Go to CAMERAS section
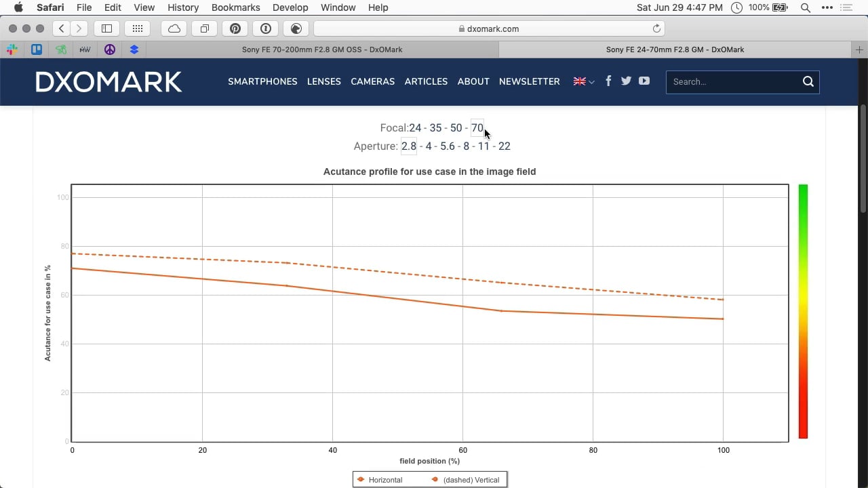868x488 pixels. coord(372,81)
